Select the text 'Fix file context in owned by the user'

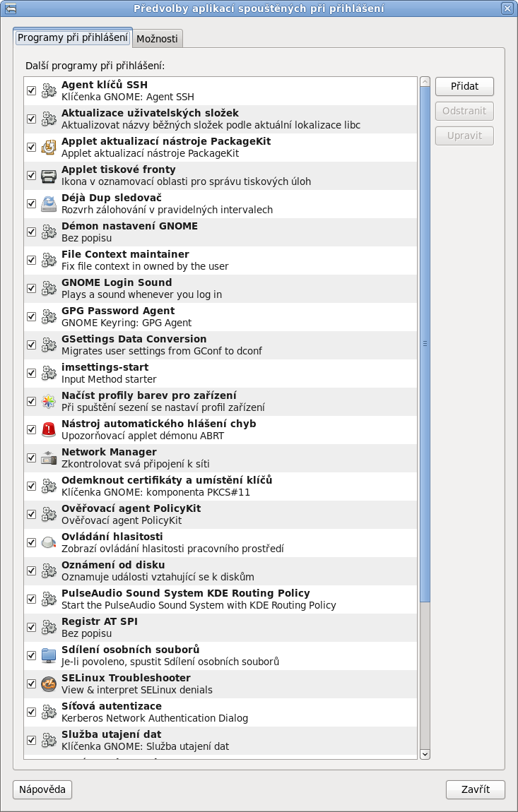click(145, 266)
